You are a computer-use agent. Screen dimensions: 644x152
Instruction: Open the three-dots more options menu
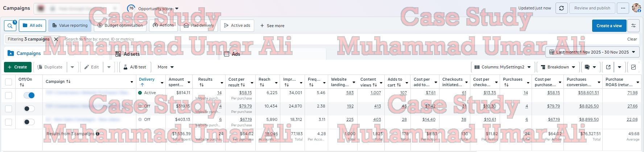coord(623,8)
